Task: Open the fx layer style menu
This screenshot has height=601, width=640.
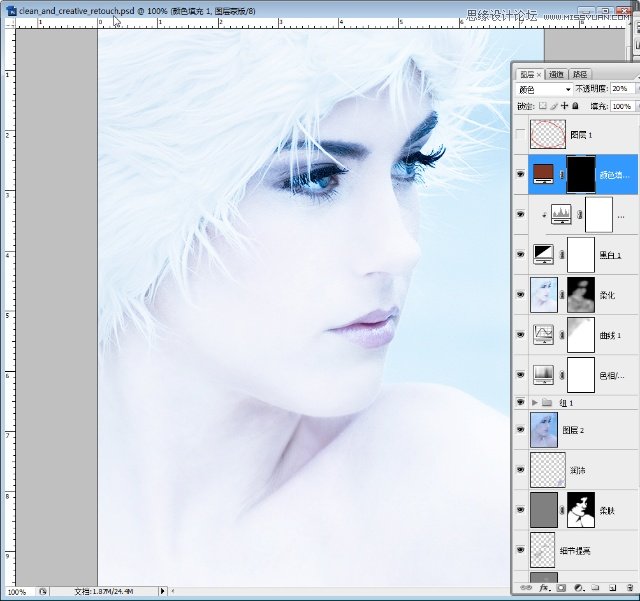Action: [x=544, y=588]
